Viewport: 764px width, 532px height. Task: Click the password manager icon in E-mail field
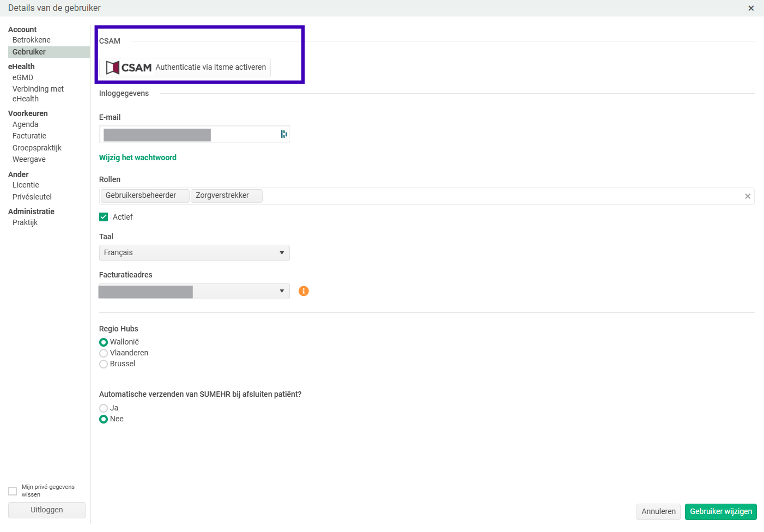pyautogui.click(x=283, y=134)
